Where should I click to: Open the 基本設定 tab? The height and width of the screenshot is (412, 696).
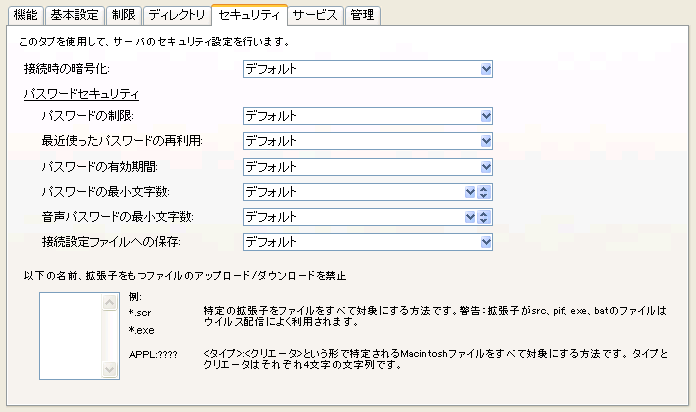click(x=73, y=15)
